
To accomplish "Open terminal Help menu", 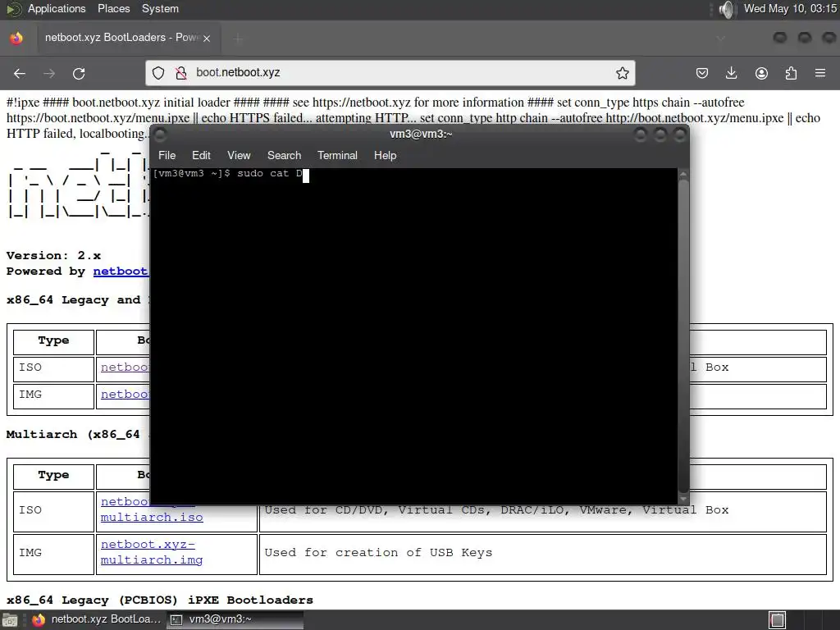I will 385,155.
